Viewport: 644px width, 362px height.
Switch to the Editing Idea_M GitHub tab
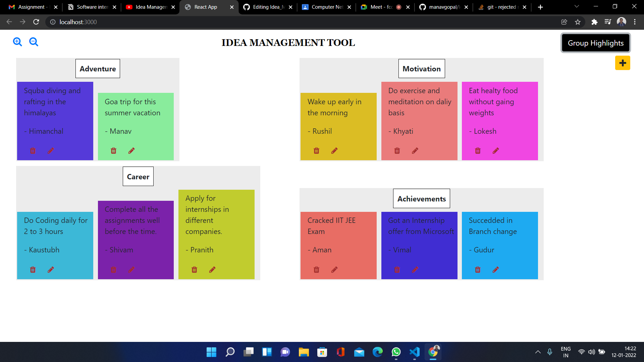265,7
